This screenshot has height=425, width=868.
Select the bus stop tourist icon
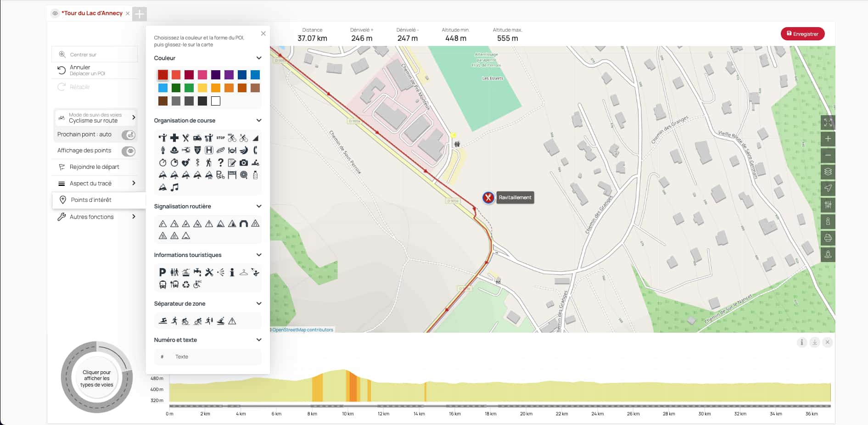point(162,285)
